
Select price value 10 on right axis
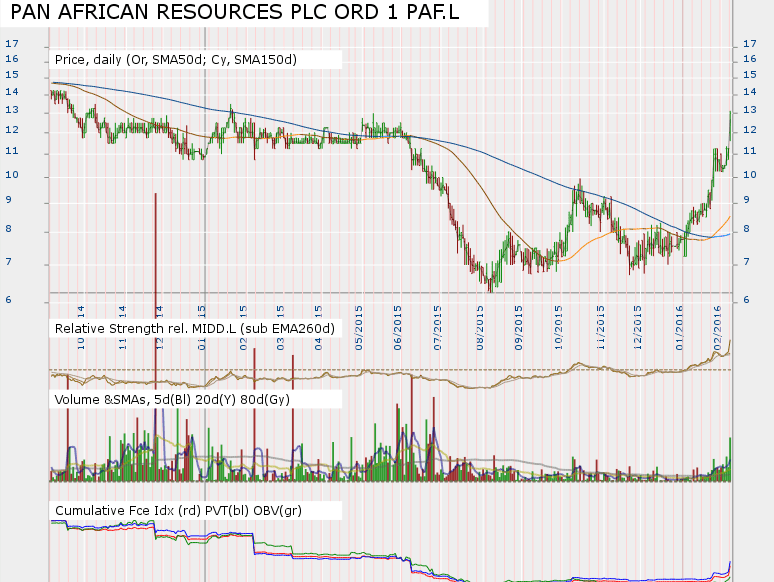(750, 174)
